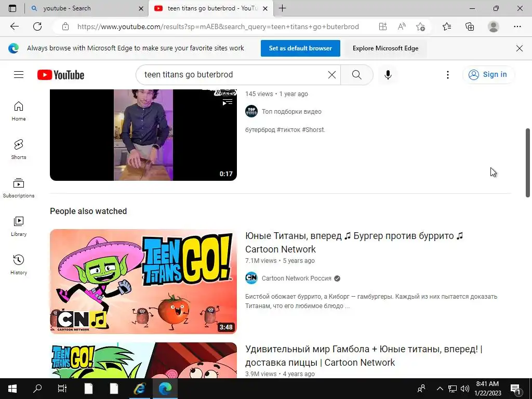The height and width of the screenshot is (399, 532).
Task: Click Set as default browser
Action: 300,48
